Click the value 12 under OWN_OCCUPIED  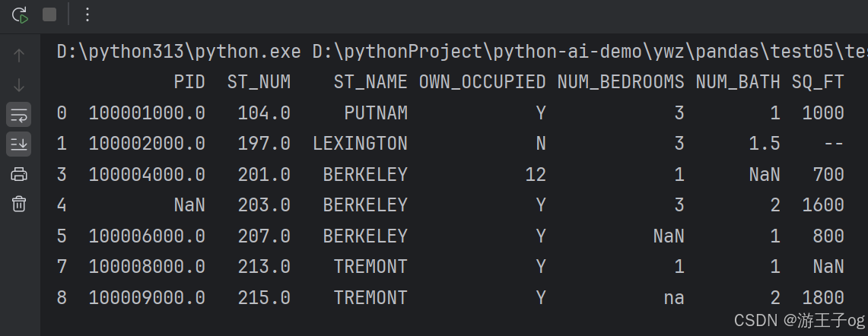[x=536, y=175]
